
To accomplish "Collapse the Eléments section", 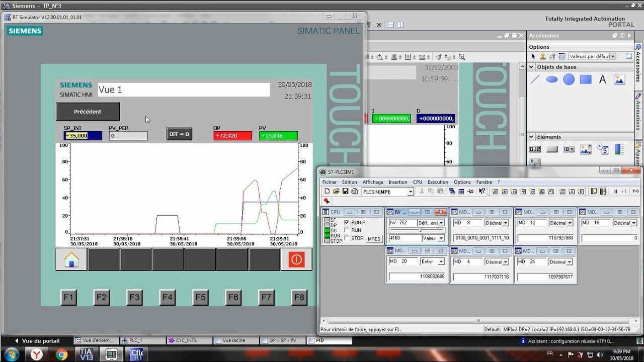I will point(531,137).
